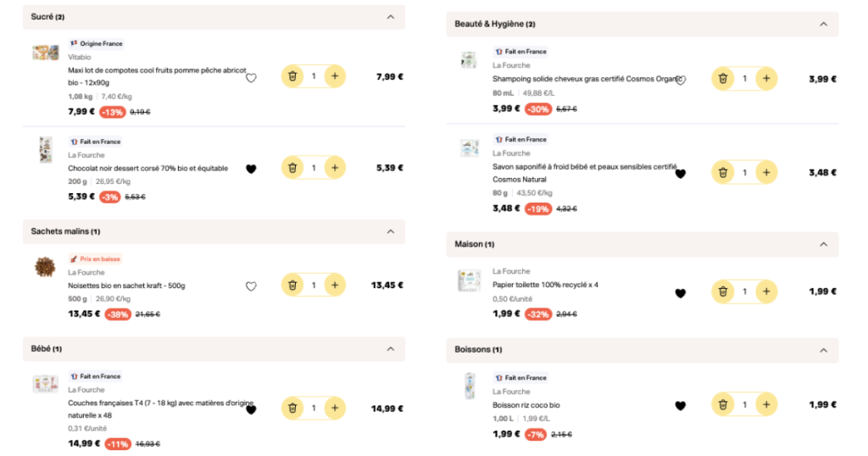Delete Noisettes bio sachet from cart
868x456 pixels.
pos(292,285)
